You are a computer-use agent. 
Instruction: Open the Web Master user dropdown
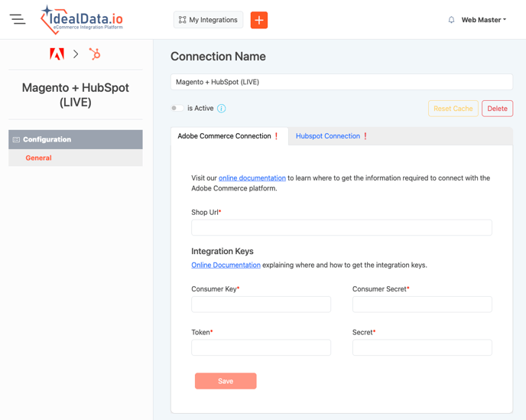pyautogui.click(x=483, y=20)
